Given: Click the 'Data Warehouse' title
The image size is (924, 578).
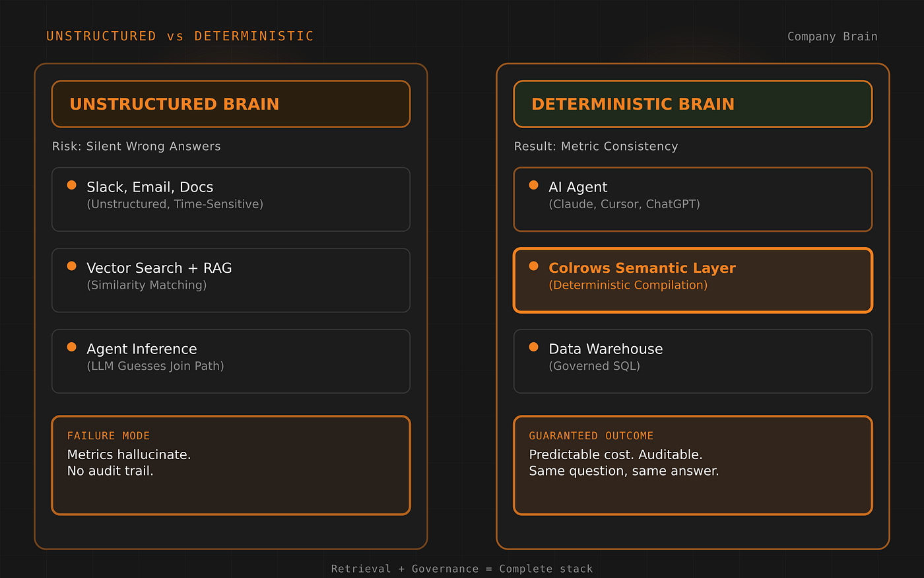Looking at the screenshot, I should pos(606,349).
